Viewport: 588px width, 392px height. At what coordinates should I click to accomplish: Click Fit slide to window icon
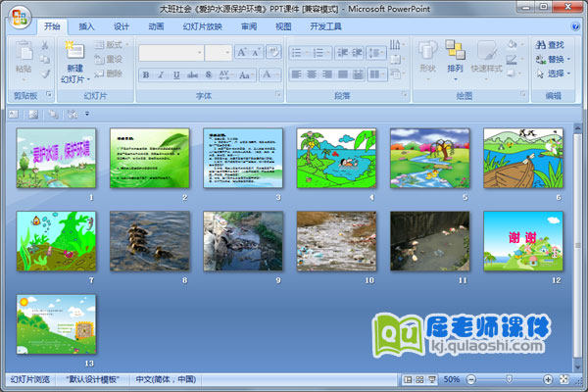[564, 379]
